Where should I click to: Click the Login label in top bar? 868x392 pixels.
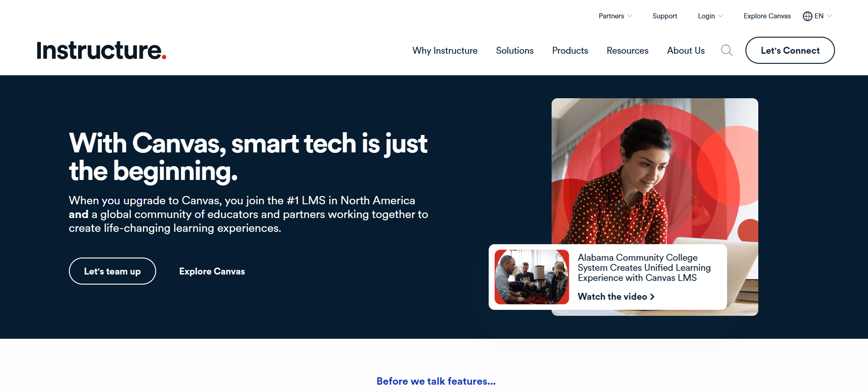click(x=706, y=16)
